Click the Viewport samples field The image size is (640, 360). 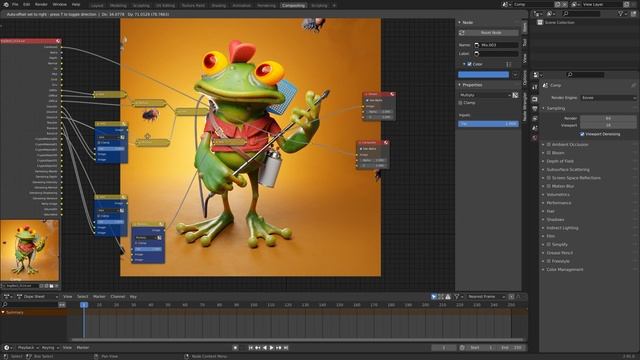click(608, 125)
